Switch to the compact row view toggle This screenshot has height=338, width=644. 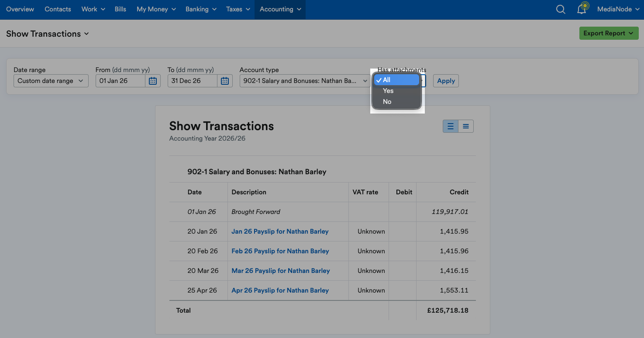point(466,126)
